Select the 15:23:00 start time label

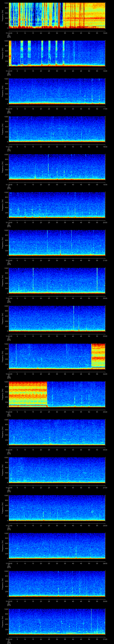[9, 374]
